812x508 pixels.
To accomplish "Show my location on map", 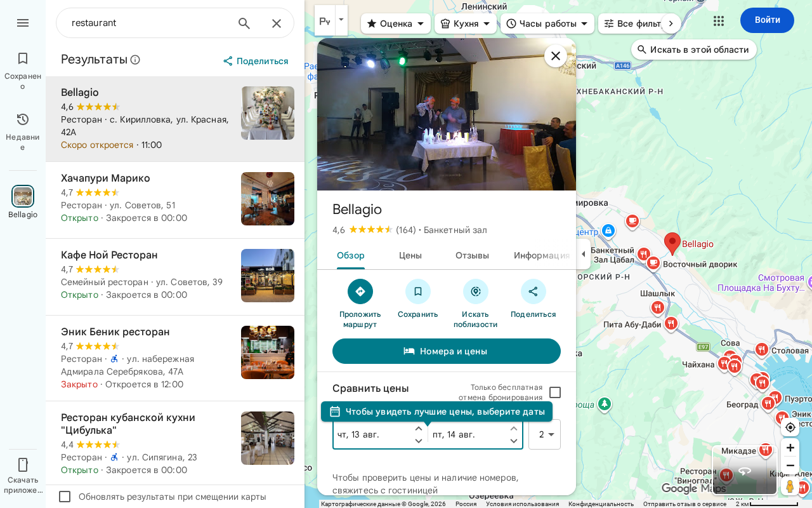I will pyautogui.click(x=790, y=427).
